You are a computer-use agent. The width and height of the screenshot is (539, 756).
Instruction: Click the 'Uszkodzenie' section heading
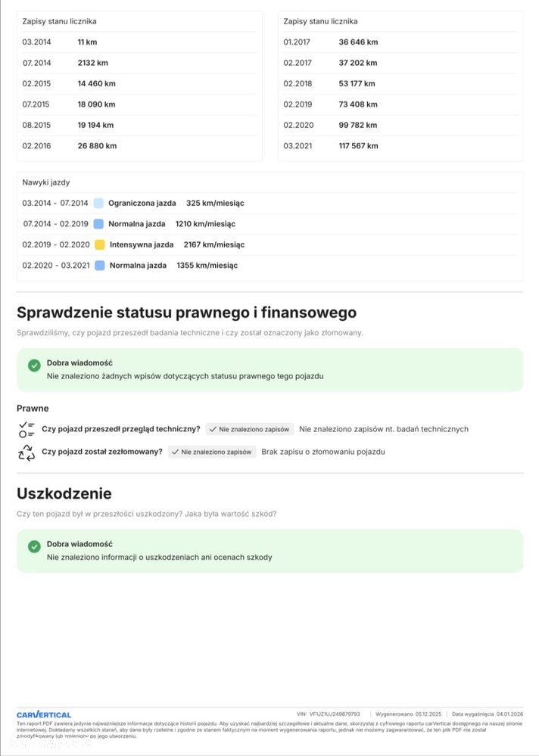tap(64, 493)
